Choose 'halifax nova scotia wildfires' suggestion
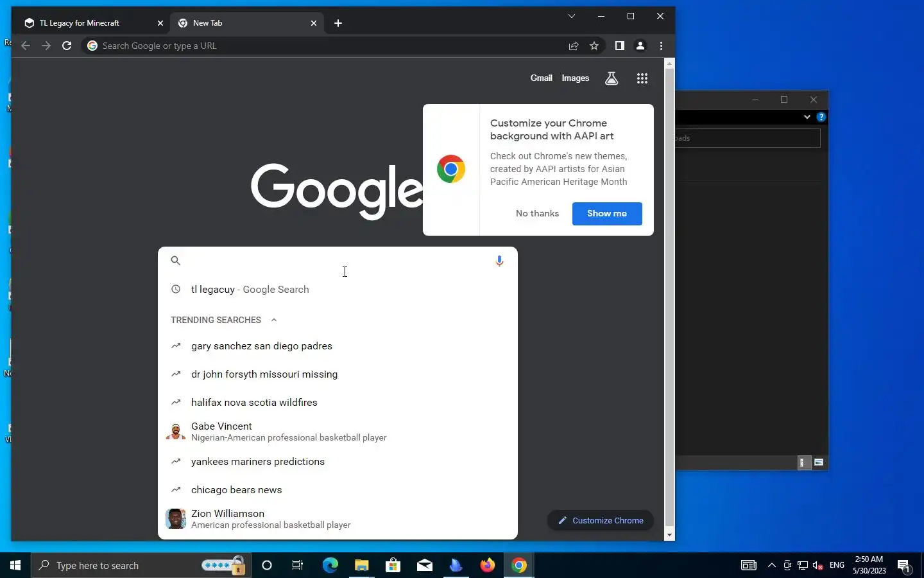This screenshot has width=924, height=578. [338, 403]
